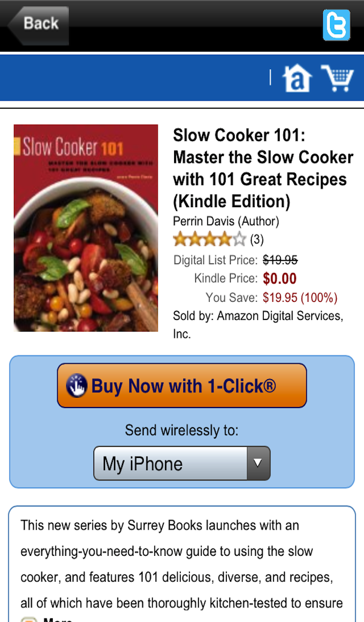Tap the 1-Click hand pointer icon
Image resolution: width=364 pixels, height=622 pixels.
click(76, 385)
